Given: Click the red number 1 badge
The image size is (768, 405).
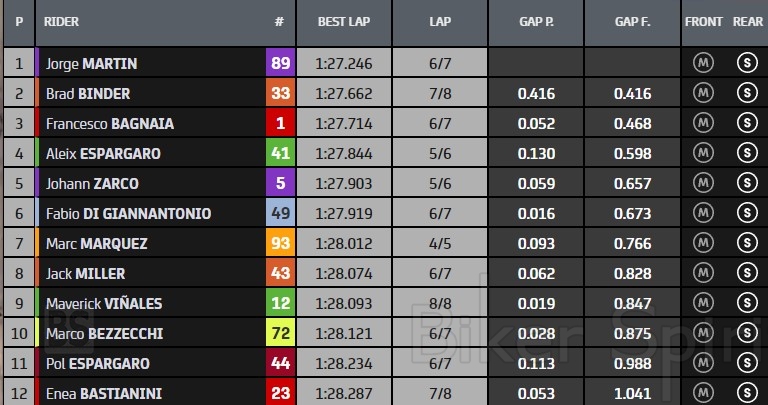Looking at the screenshot, I should [x=280, y=124].
